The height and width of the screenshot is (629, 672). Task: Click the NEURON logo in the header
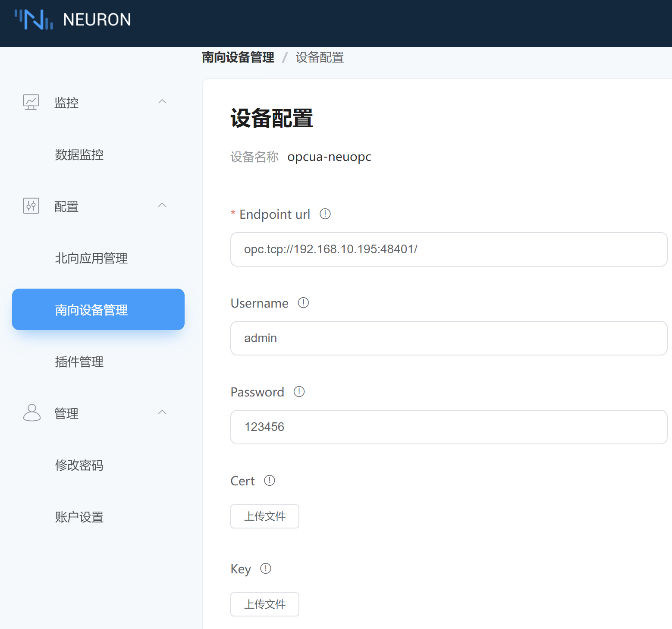[72, 19]
